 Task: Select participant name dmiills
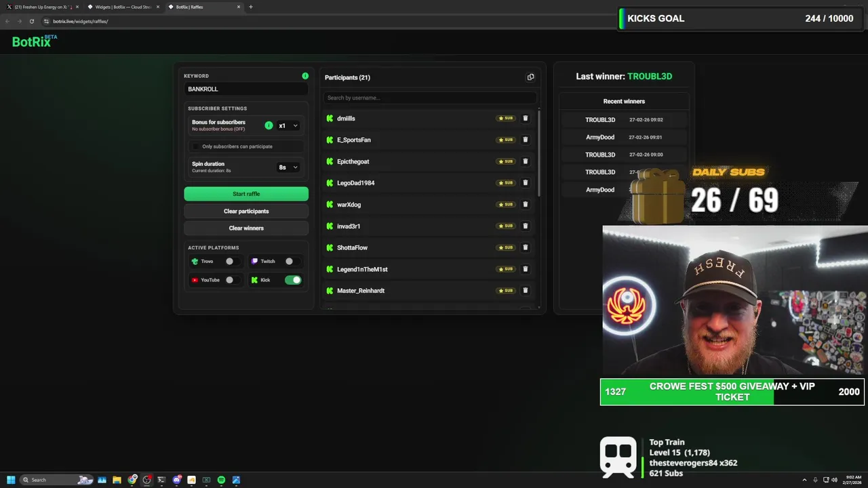(346, 118)
